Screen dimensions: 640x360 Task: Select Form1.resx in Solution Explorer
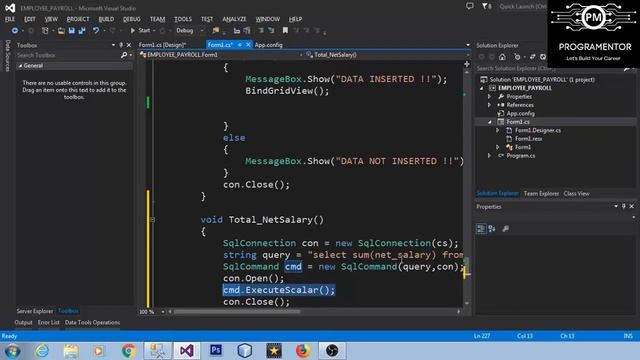pyautogui.click(x=528, y=139)
